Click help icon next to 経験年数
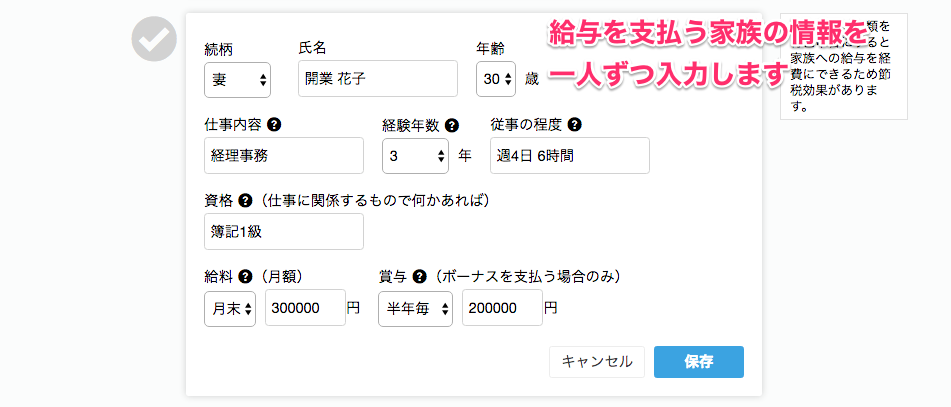 [x=452, y=126]
